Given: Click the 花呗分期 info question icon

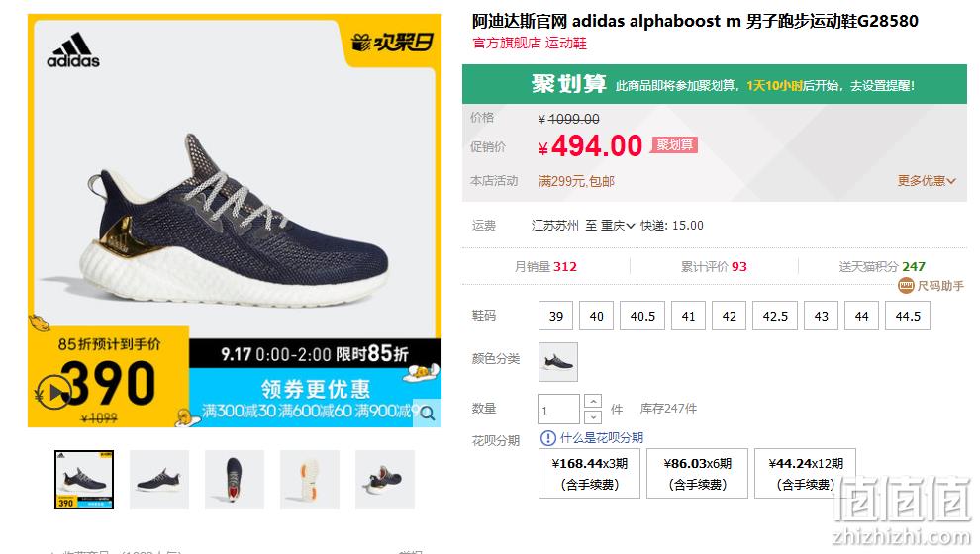Looking at the screenshot, I should [547, 438].
